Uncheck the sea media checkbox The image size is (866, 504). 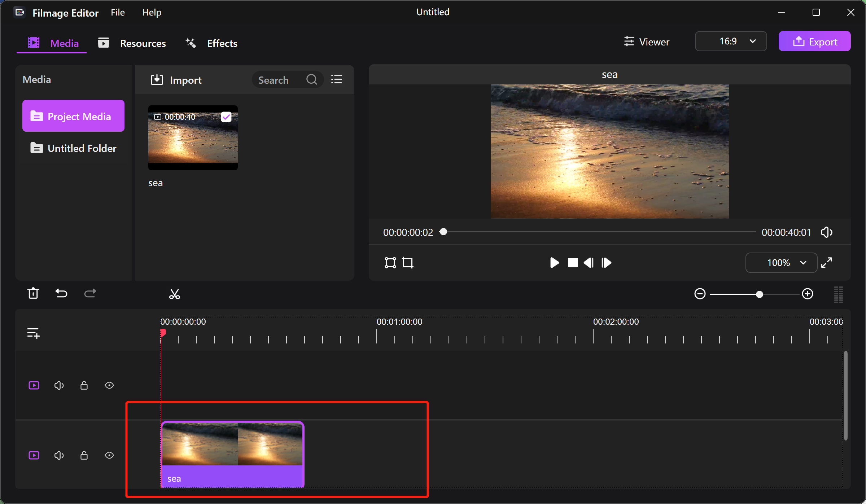click(226, 117)
